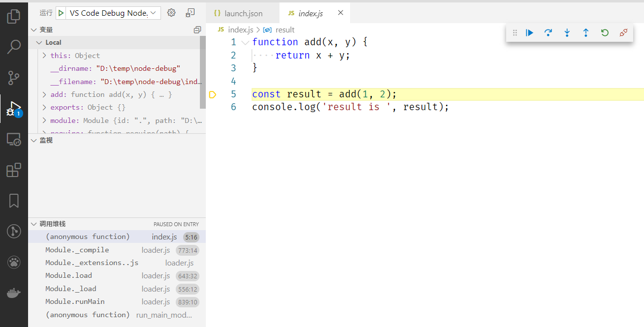This screenshot has width=644, height=327.
Task: Step over the current line
Action: pos(548,32)
